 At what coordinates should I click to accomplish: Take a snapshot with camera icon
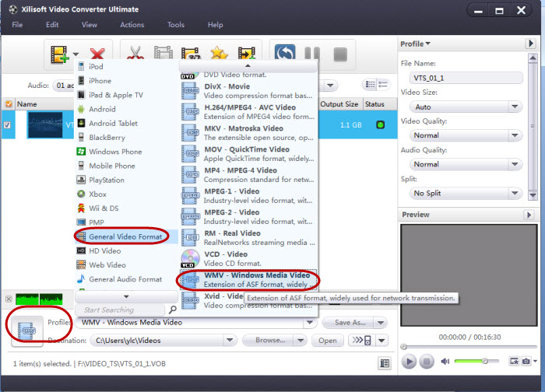tap(526, 362)
